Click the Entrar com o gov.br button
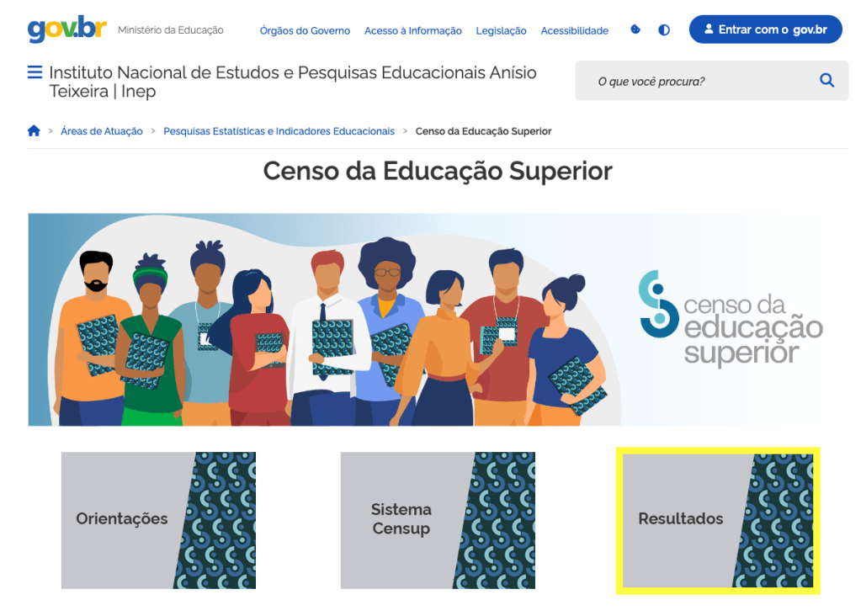This screenshot has height=616, width=861. [x=765, y=29]
